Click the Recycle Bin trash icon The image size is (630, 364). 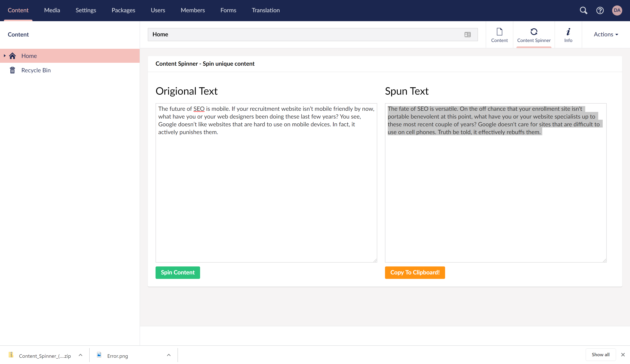[12, 70]
